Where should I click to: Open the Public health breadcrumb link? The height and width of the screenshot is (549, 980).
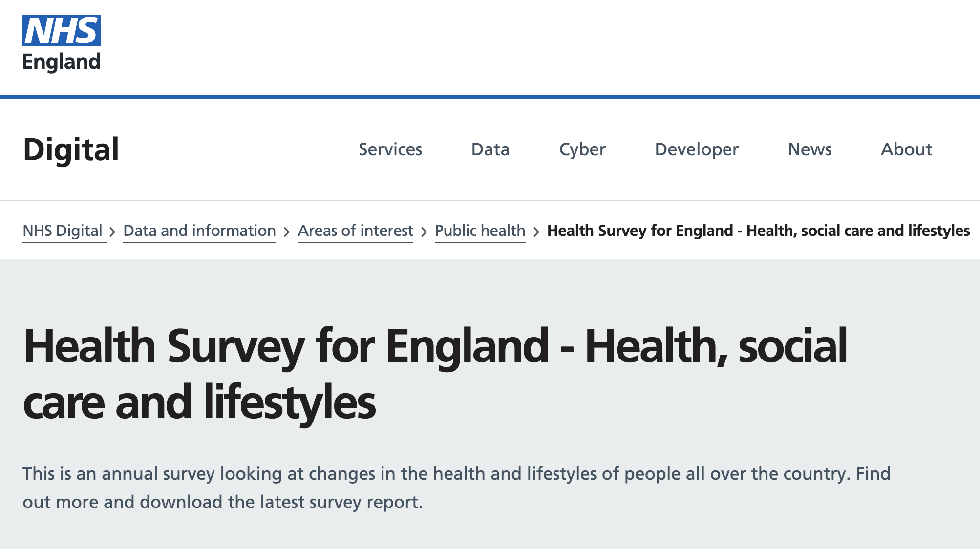point(480,231)
